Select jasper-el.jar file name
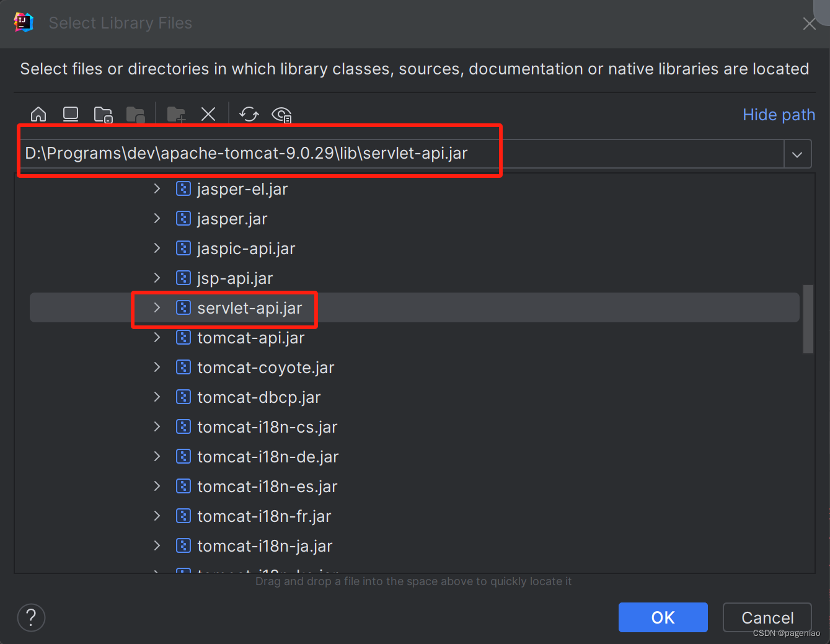The height and width of the screenshot is (644, 830). (242, 189)
